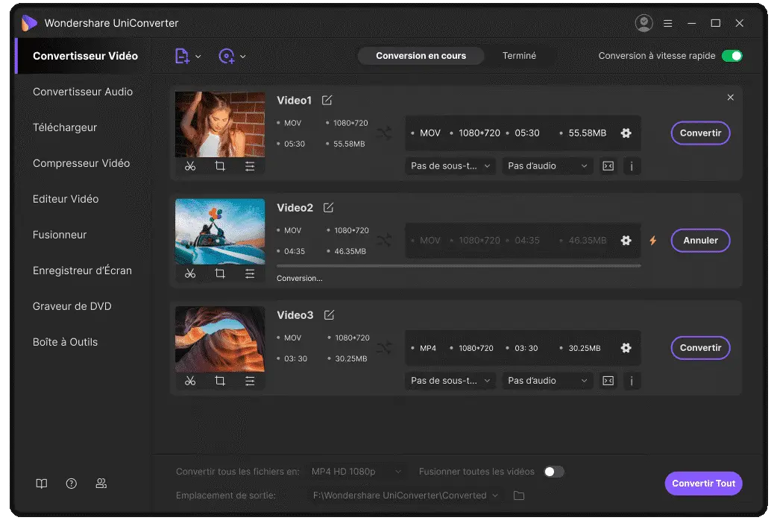Crop Video3 with the crop icon
777x532 pixels.
coord(220,381)
